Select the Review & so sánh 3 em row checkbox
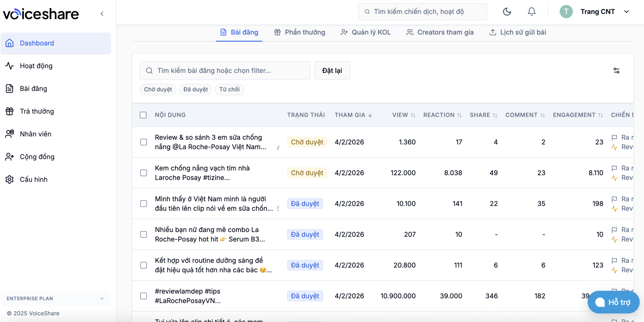 pos(143,142)
